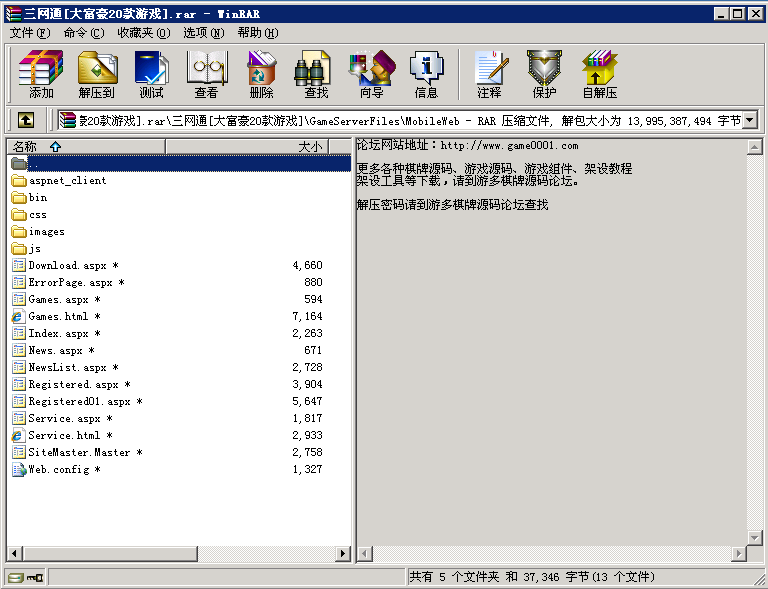This screenshot has width=768, height=589.
Task: Click the 删除 (Delete) toolbar icon
Action: (x=261, y=75)
